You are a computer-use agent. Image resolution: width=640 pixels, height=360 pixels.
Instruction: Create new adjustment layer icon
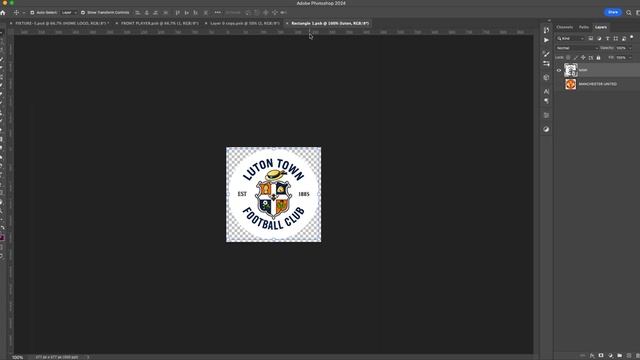pos(611,356)
